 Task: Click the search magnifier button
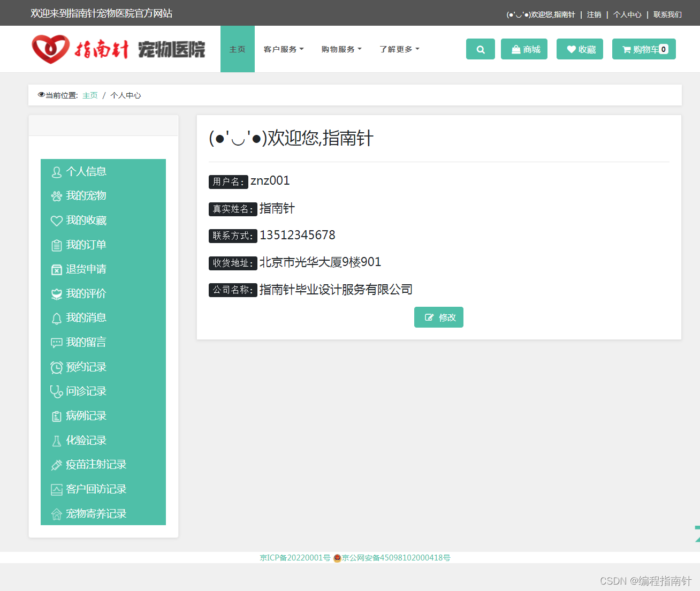click(481, 49)
